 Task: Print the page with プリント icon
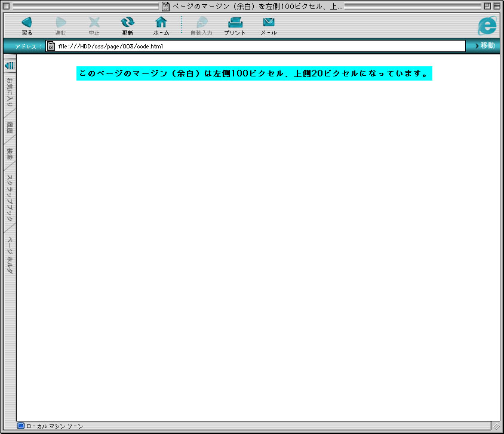tap(235, 26)
